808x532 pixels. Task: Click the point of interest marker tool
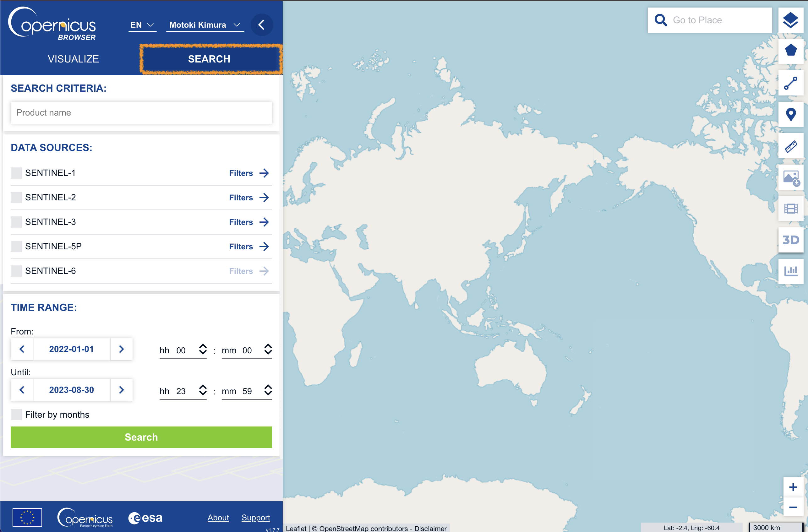click(x=790, y=114)
